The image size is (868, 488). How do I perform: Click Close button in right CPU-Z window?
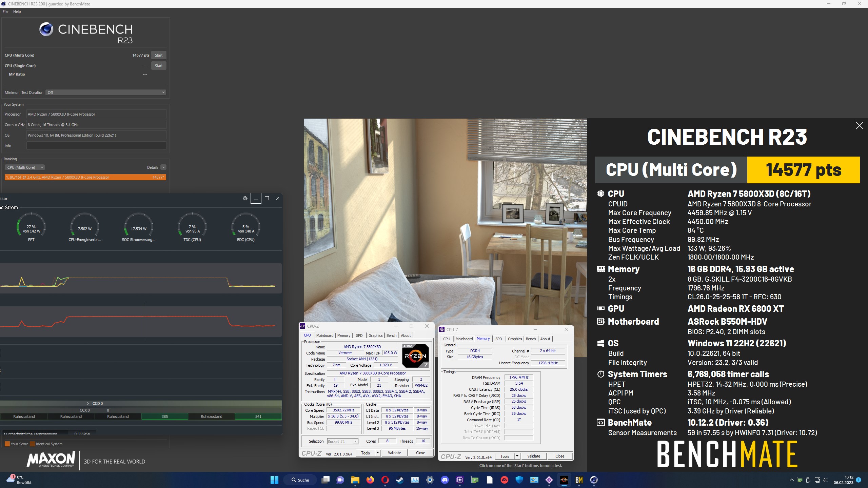tap(560, 456)
